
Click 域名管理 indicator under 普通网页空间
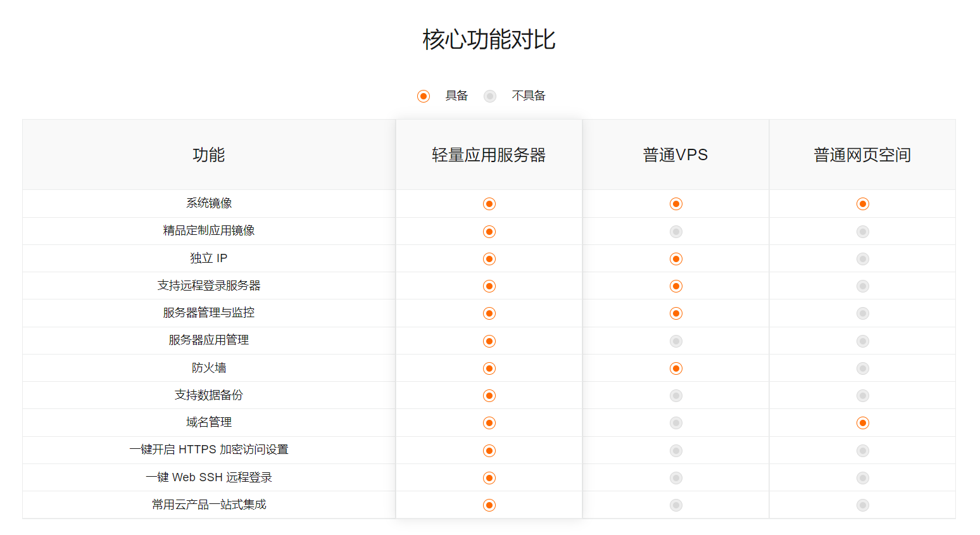(x=863, y=423)
